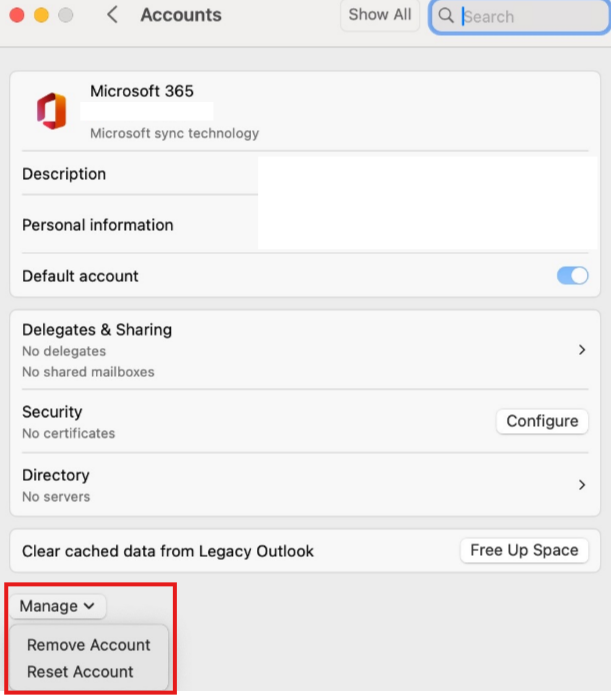The width and height of the screenshot is (611, 695).
Task: Click the Microsoft 365 Office logo
Action: click(51, 111)
